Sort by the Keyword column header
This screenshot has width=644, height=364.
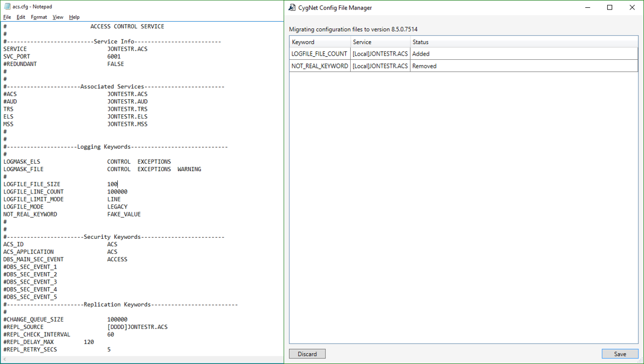[x=320, y=42]
